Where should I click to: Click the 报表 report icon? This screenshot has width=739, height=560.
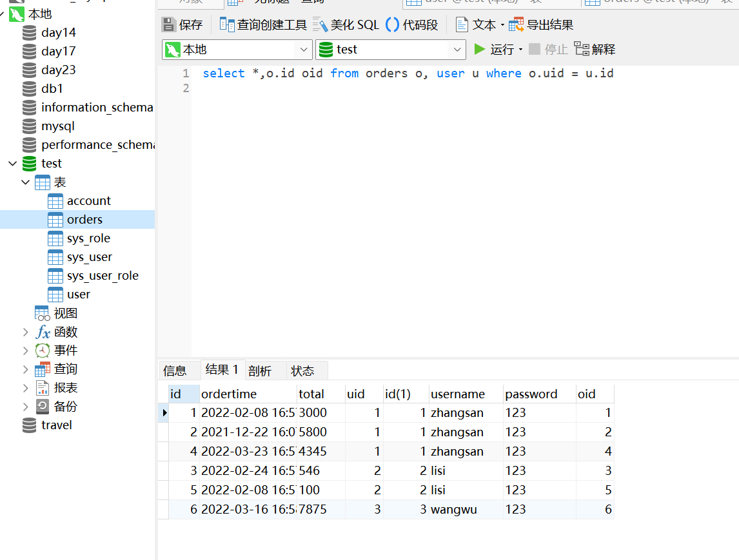click(43, 388)
